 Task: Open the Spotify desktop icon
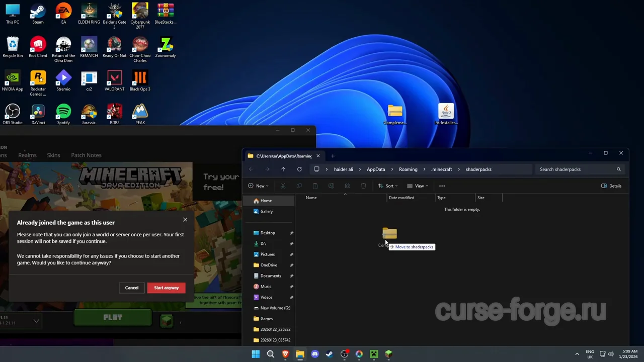tap(63, 114)
